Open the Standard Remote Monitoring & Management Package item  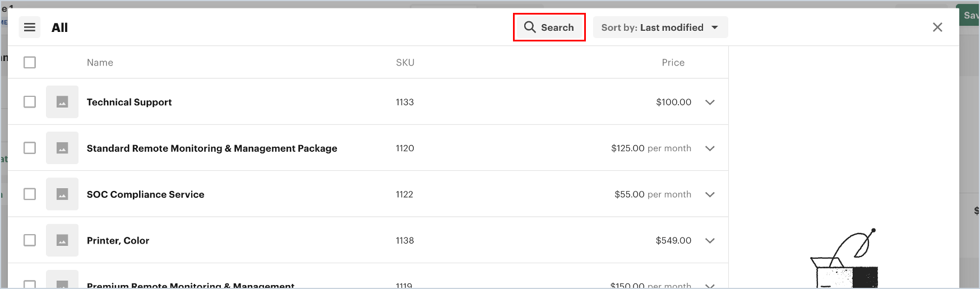pos(211,148)
